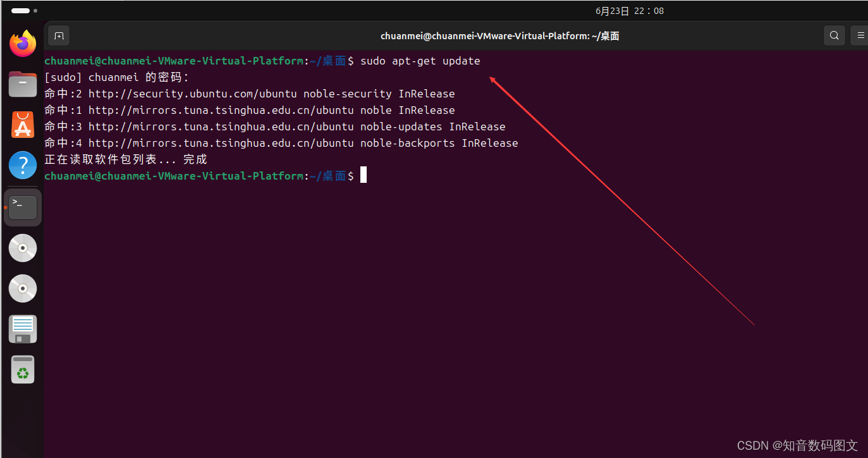The height and width of the screenshot is (458, 868).
Task: Open the first CD-ROM drive icon
Action: point(22,247)
